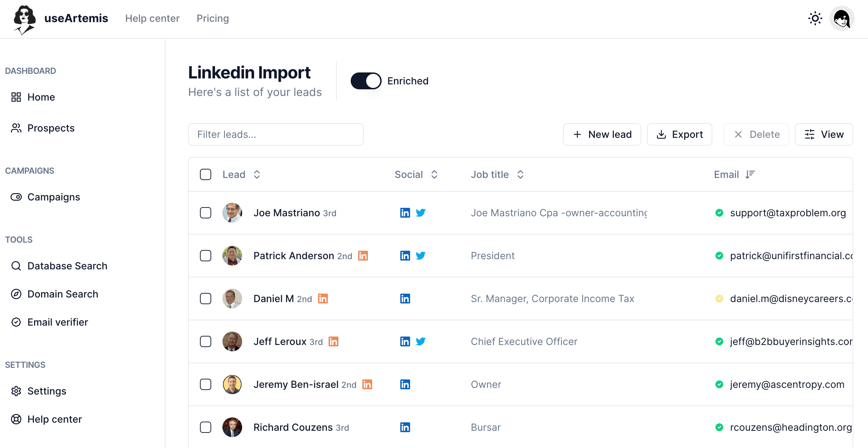
Task: Click the sun theme toggle icon
Action: (815, 18)
